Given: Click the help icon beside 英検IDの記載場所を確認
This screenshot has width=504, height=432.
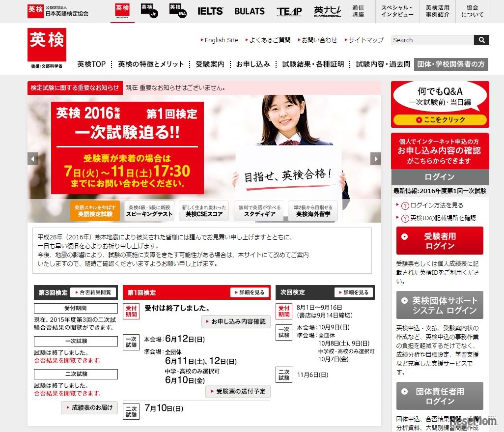Looking at the screenshot, I should (405, 218).
